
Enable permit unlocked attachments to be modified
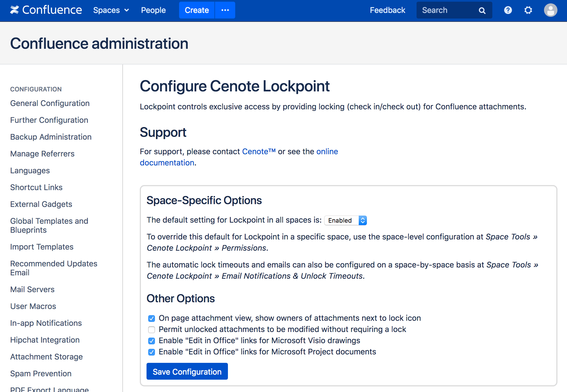pyautogui.click(x=152, y=329)
